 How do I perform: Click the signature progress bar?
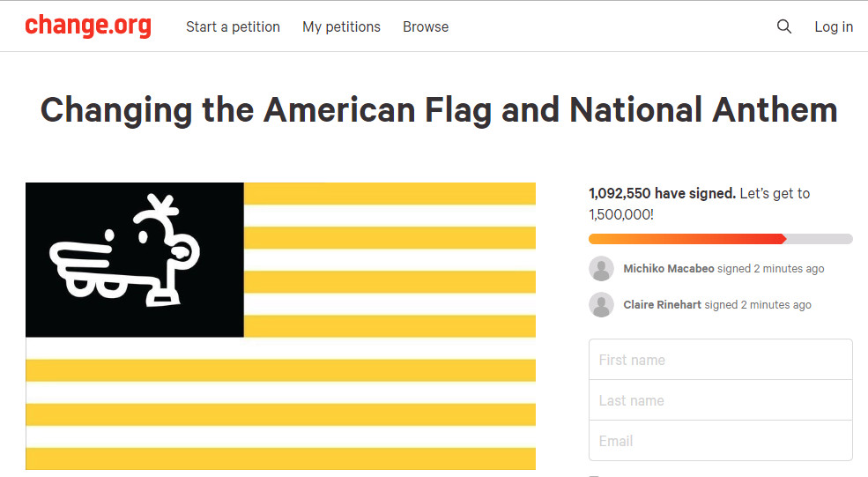click(x=720, y=239)
